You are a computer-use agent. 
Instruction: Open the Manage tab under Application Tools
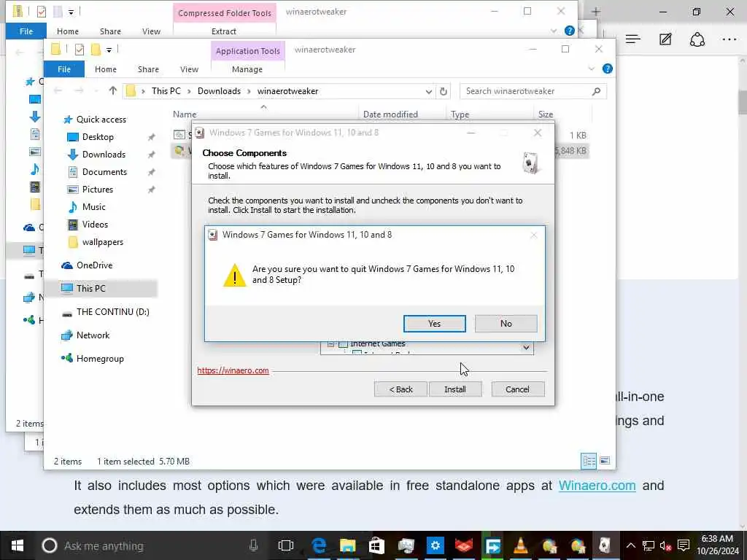click(x=247, y=69)
